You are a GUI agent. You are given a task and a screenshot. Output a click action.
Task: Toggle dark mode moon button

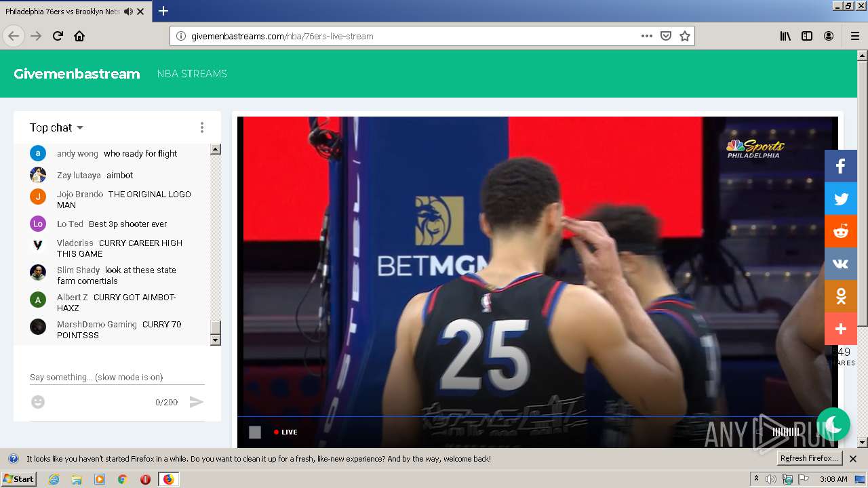tap(833, 424)
